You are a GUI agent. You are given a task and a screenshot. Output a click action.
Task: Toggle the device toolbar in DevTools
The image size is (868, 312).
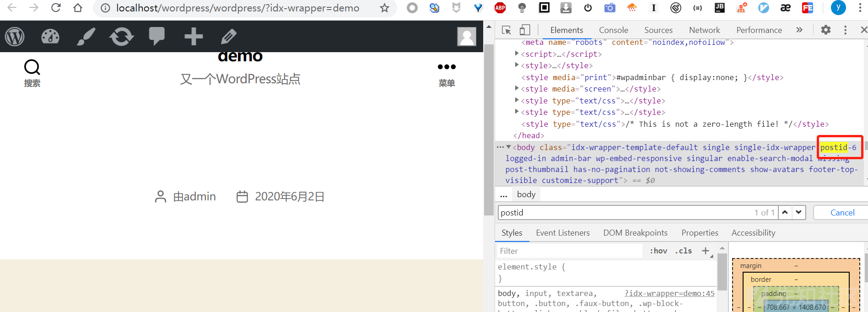tap(525, 30)
